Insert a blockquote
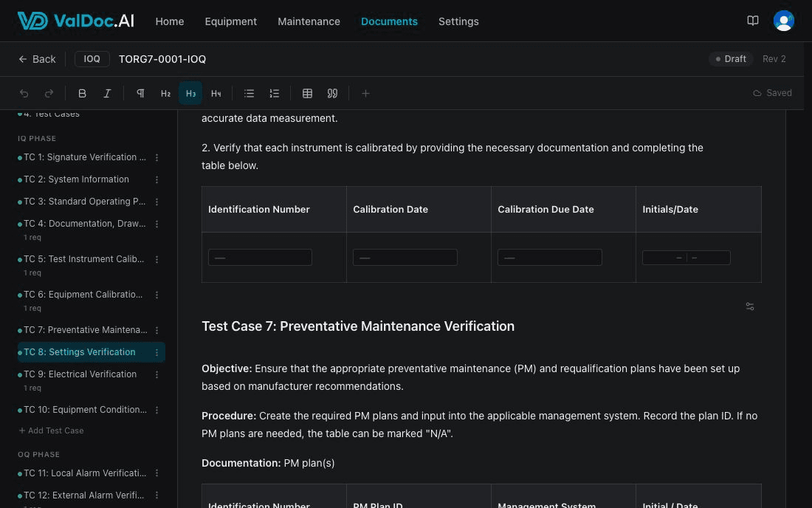Screen dimensions: 812x508 pyautogui.click(x=332, y=93)
